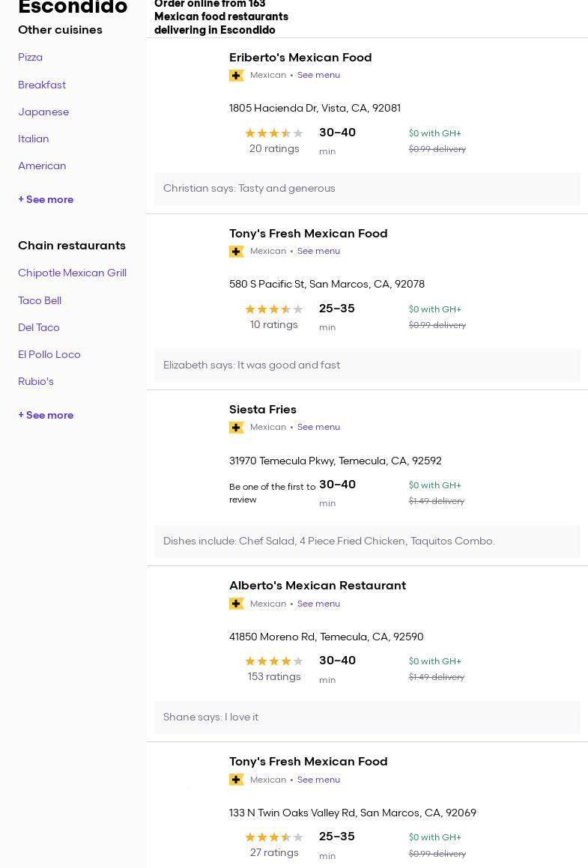The width and height of the screenshot is (588, 868).
Task: See menu for Siesta Fries
Action: (318, 428)
